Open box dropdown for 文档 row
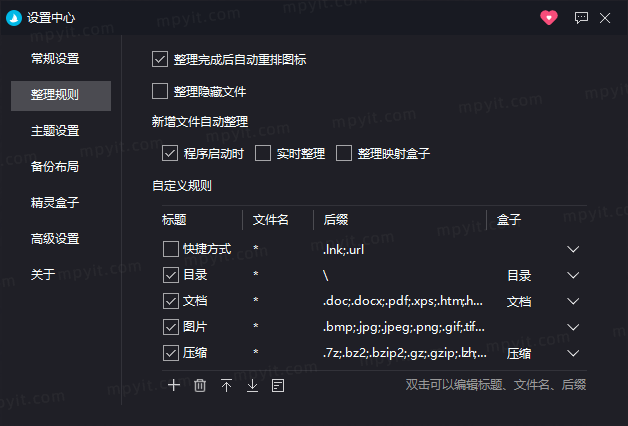Image resolution: width=628 pixels, height=426 pixels. coord(573,301)
